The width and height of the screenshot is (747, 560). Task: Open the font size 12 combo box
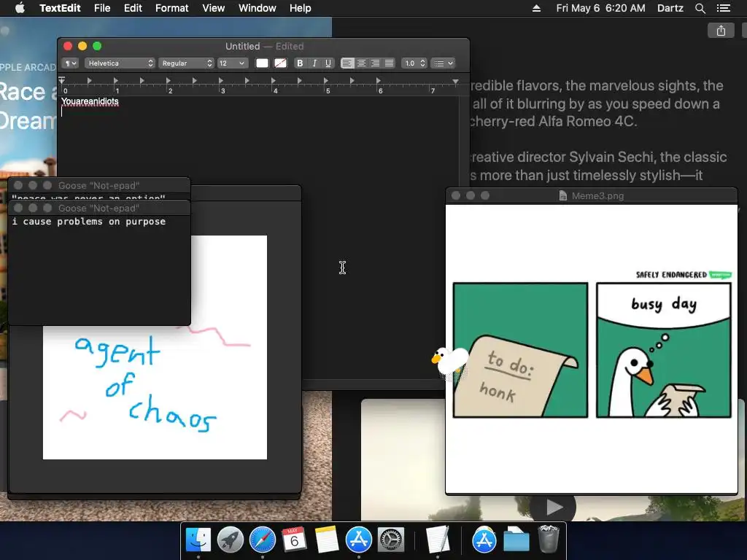click(x=233, y=63)
